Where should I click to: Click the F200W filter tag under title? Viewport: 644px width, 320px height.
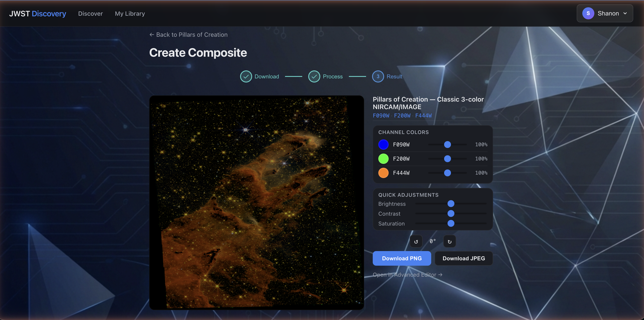click(x=402, y=116)
